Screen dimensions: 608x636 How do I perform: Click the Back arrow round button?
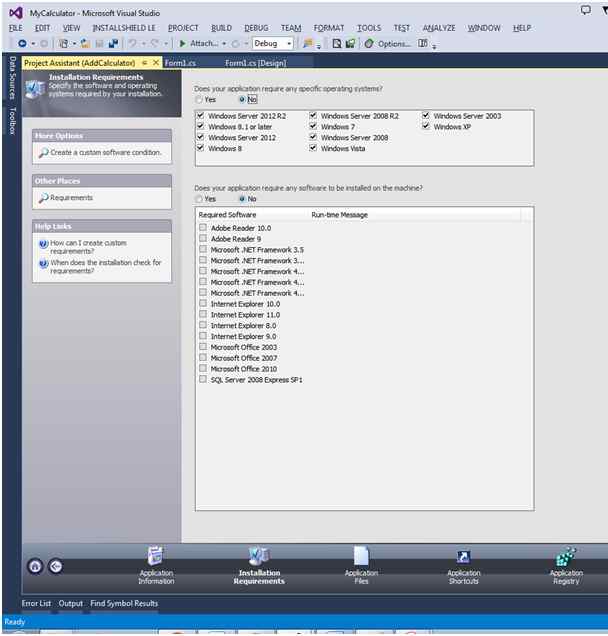click(x=56, y=566)
